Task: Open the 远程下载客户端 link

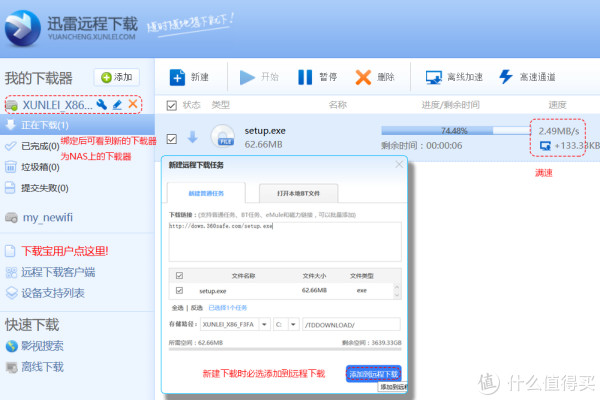Action: pyautogui.click(x=58, y=272)
